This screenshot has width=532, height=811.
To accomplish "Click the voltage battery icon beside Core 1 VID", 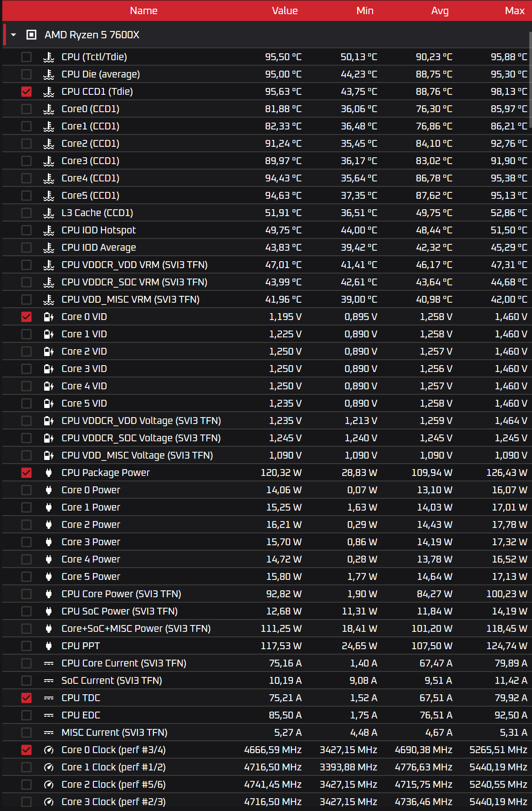I will [49, 334].
